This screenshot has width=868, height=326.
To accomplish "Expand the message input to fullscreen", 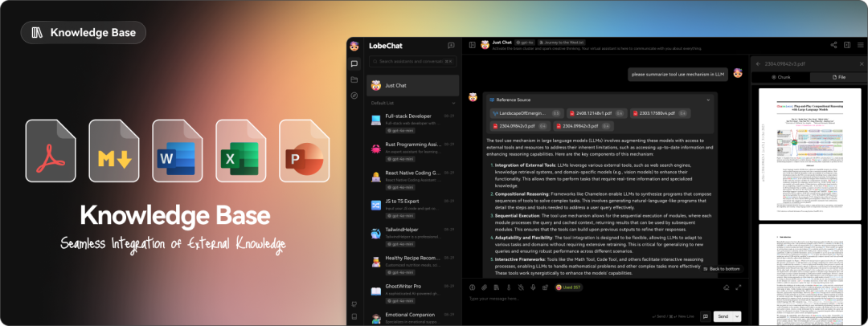I will click(739, 287).
